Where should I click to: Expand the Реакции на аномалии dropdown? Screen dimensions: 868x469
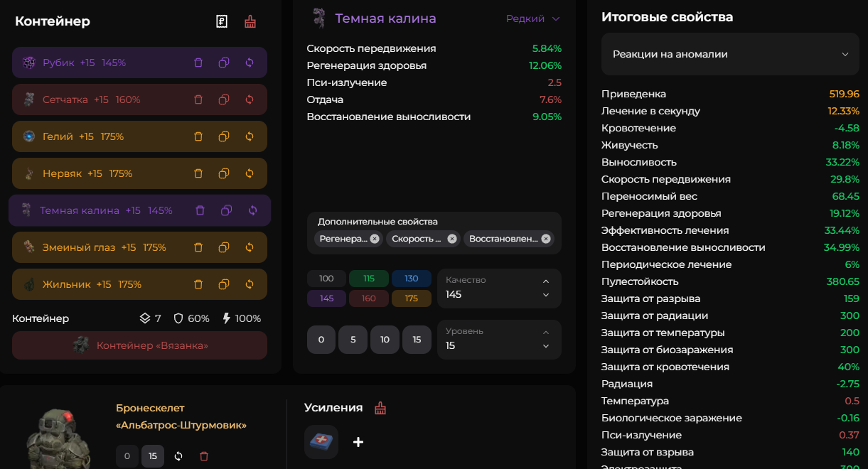point(730,54)
